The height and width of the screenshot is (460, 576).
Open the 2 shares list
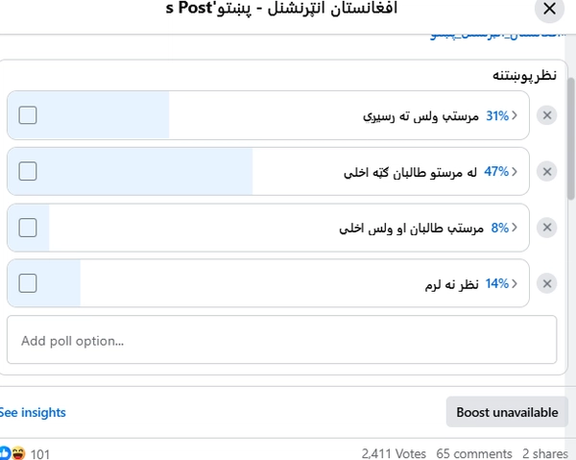545,454
